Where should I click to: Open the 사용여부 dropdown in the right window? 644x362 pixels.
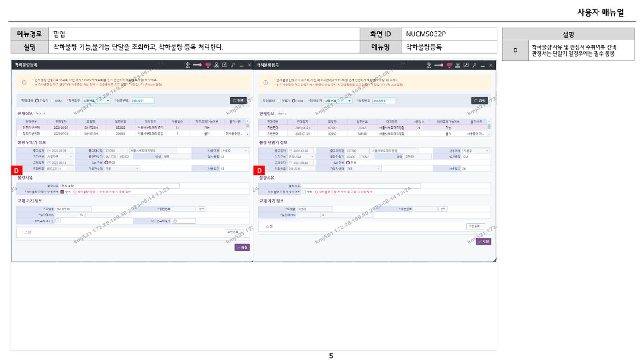coord(476,151)
